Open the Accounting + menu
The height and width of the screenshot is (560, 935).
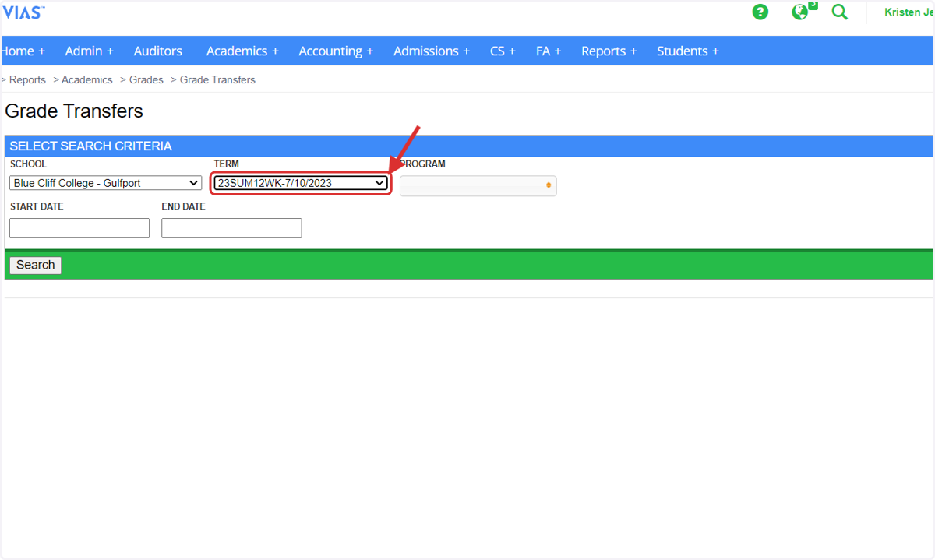pyautogui.click(x=336, y=51)
